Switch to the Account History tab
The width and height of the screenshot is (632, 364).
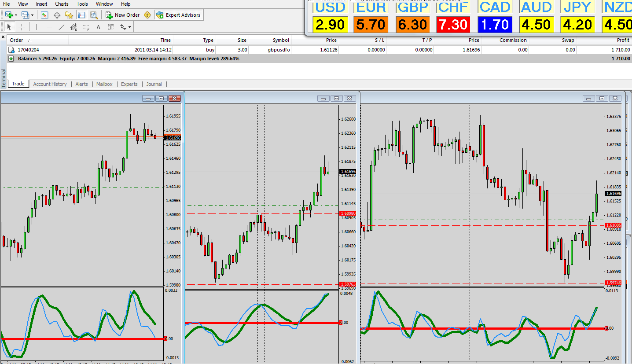click(50, 84)
